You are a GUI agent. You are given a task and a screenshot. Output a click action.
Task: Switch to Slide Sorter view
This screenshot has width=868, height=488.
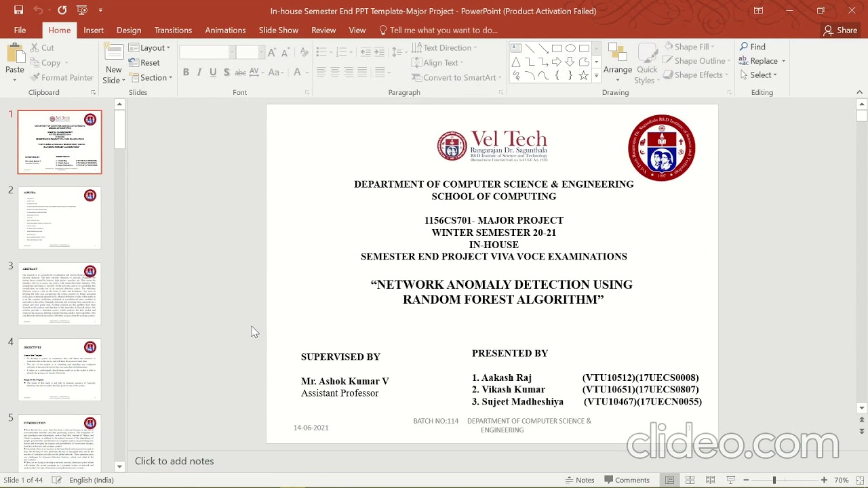pos(690,480)
